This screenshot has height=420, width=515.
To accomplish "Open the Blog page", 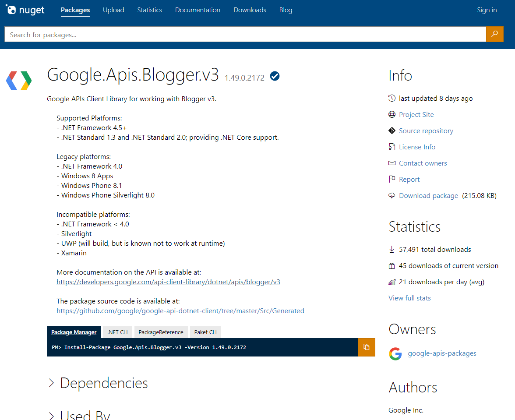I will (286, 10).
